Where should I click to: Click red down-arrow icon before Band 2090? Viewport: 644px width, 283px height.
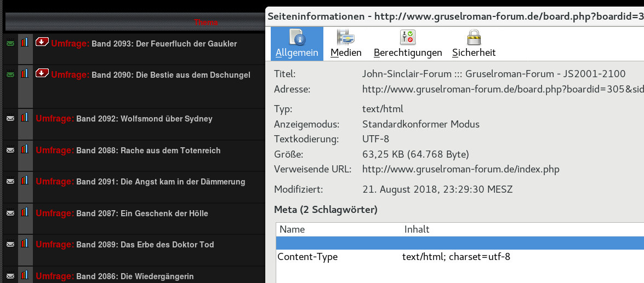coord(42,73)
